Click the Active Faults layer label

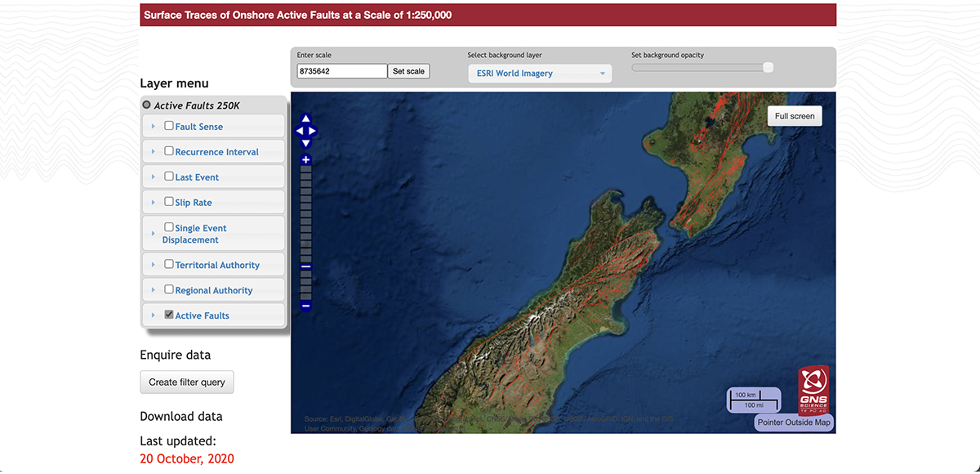coord(202,315)
